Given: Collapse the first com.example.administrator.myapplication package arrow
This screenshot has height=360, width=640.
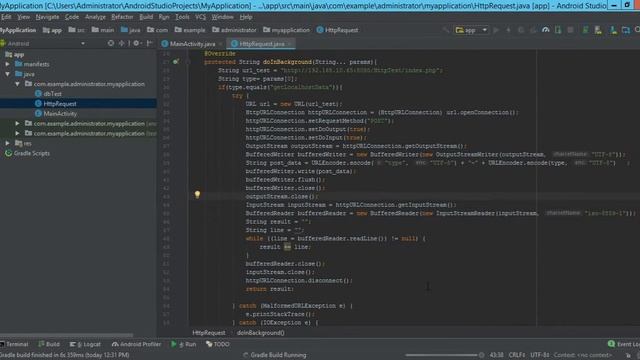Looking at the screenshot, I should [x=17, y=84].
